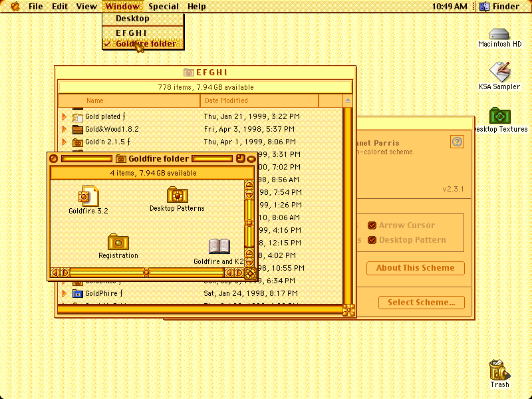Open the File menu

tap(36, 7)
